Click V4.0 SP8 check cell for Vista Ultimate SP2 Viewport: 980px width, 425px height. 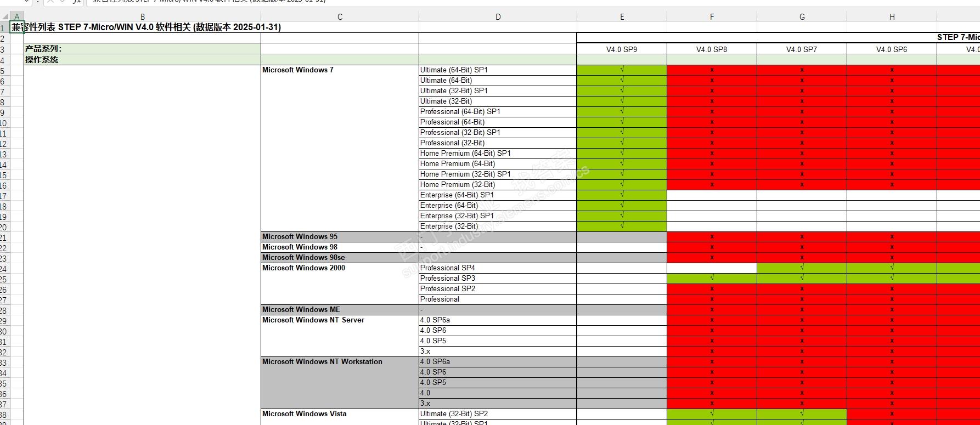coord(712,414)
